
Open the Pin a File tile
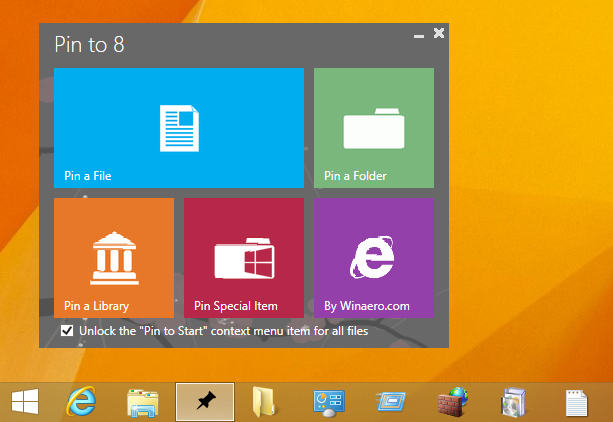[x=179, y=128]
